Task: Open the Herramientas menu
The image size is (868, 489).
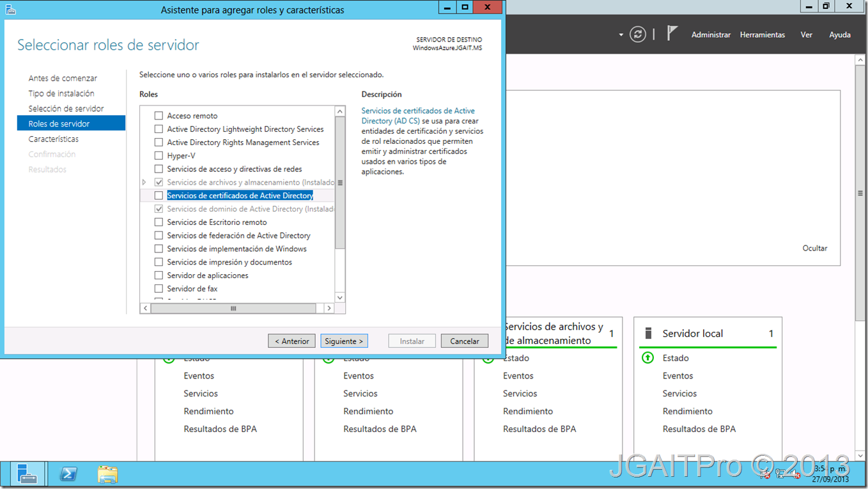Action: (763, 35)
